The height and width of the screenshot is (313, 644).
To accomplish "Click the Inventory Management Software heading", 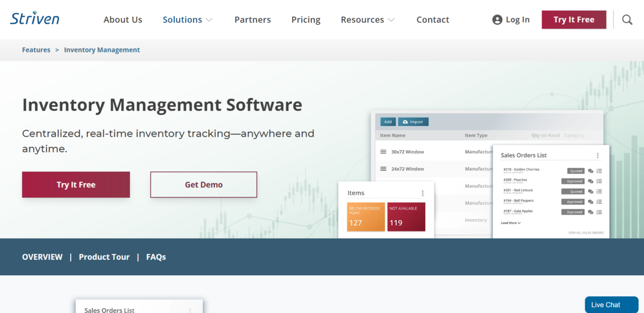I will (x=162, y=105).
